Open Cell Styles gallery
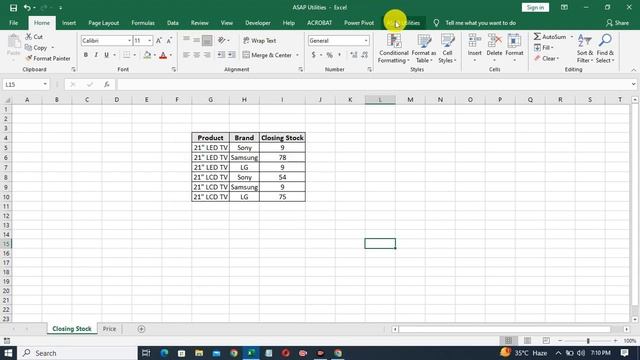 pos(447,49)
